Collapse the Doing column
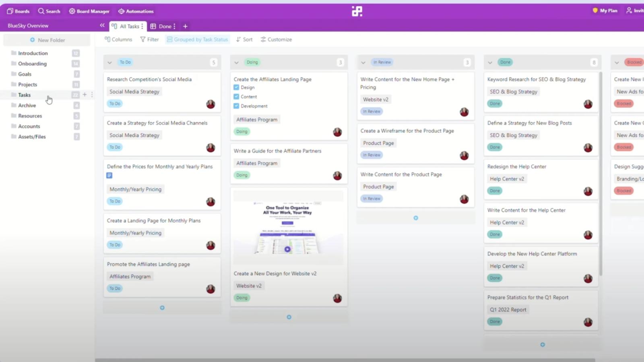The image size is (644, 362). click(x=236, y=62)
